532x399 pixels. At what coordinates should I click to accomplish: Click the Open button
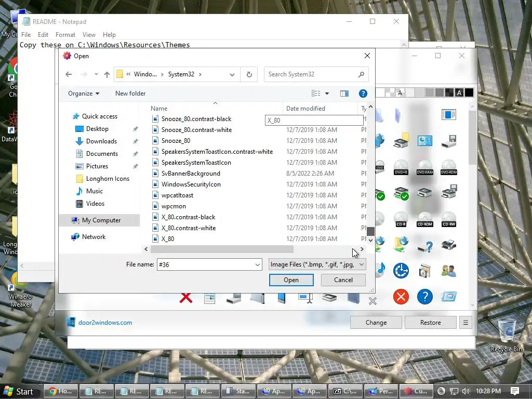coord(291,280)
